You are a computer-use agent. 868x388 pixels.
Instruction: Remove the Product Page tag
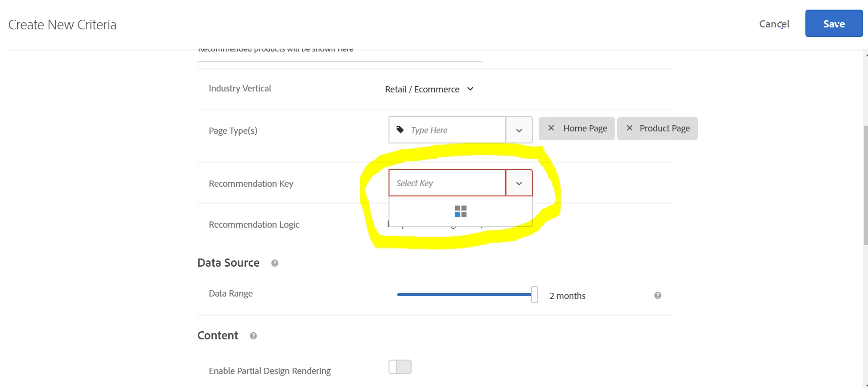629,128
